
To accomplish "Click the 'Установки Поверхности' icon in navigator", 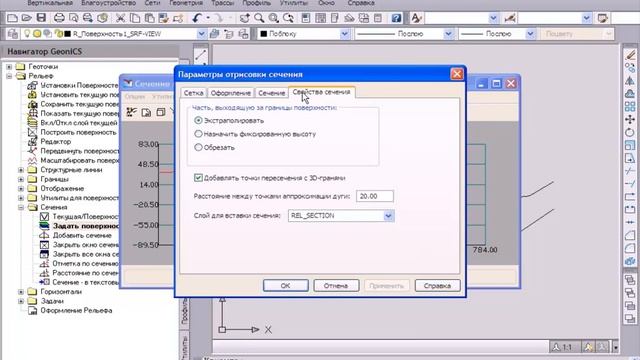I will coord(32,85).
